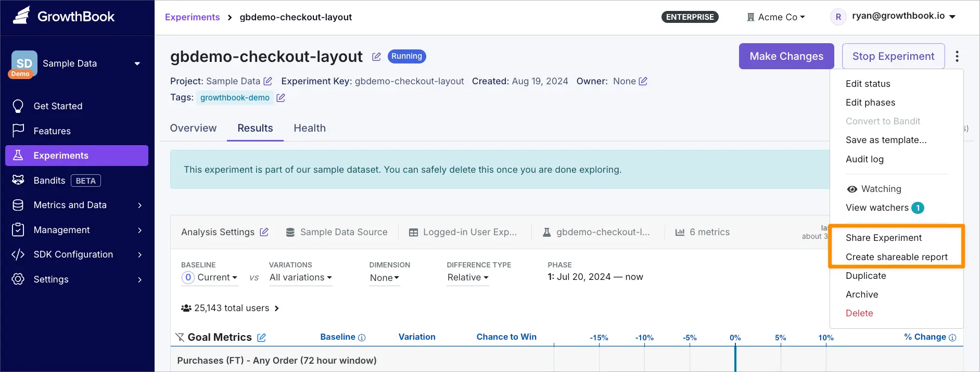Go to Experiments breadcrumb link

(192, 17)
